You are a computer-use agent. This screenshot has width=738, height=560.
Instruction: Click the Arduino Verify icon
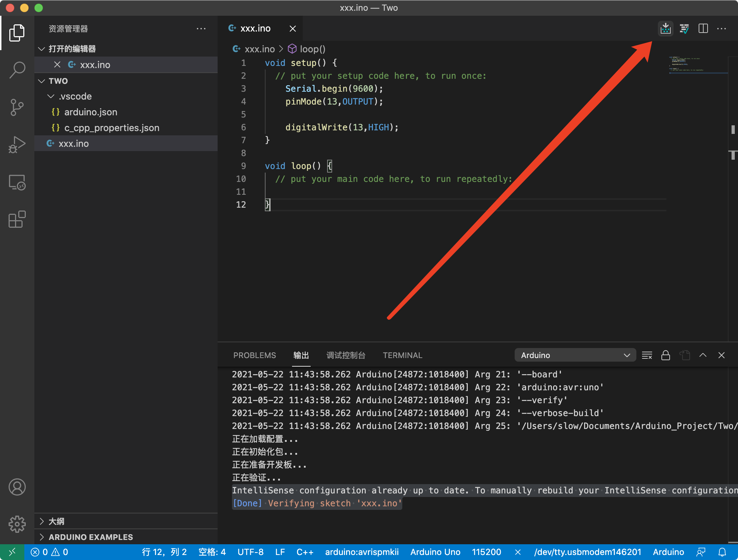click(684, 29)
